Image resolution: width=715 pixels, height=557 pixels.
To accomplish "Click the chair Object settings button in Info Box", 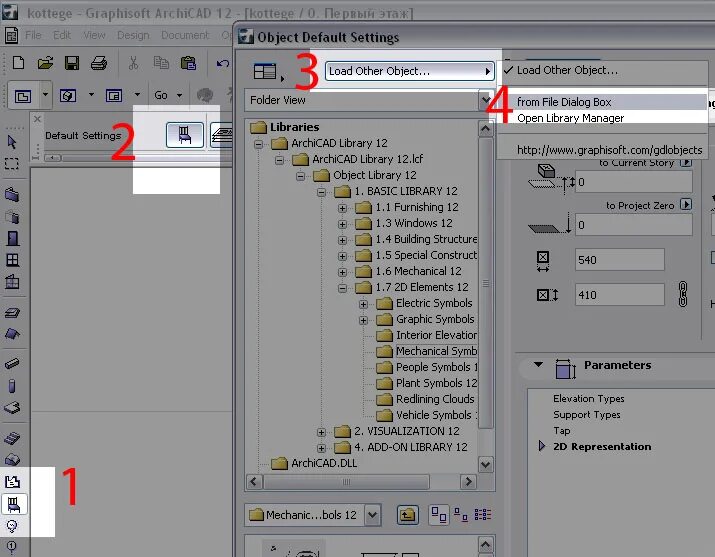I will (x=185, y=135).
